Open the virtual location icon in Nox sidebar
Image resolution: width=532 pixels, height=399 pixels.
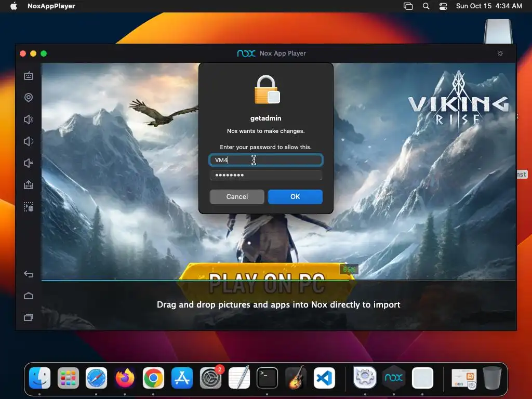pyautogui.click(x=29, y=98)
